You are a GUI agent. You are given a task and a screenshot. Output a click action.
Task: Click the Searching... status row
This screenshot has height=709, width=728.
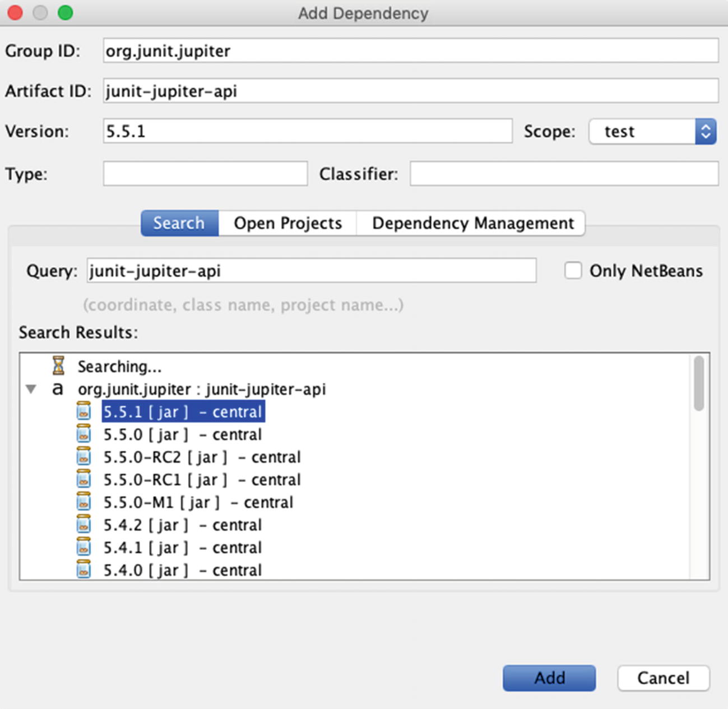click(x=119, y=366)
